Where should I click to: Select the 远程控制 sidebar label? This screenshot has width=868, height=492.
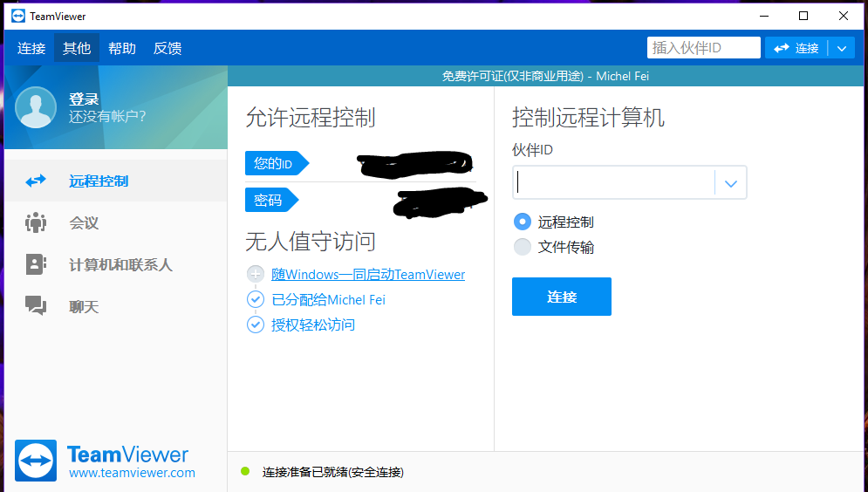pyautogui.click(x=99, y=181)
